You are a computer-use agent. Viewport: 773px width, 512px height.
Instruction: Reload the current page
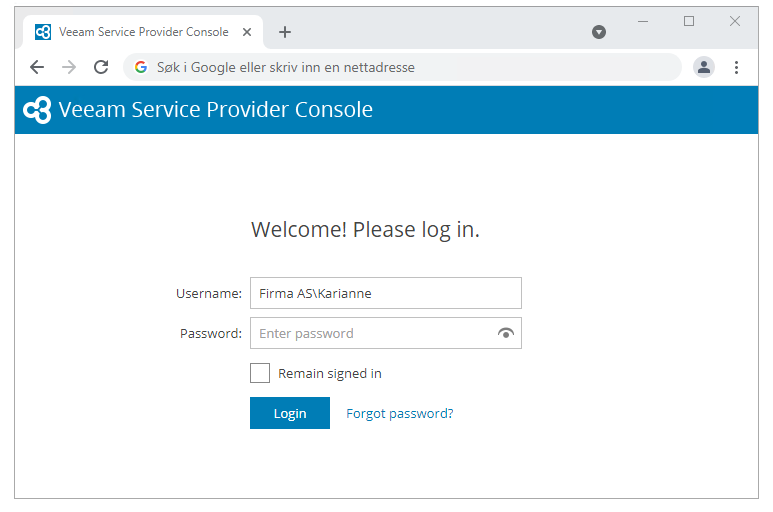[x=101, y=67]
